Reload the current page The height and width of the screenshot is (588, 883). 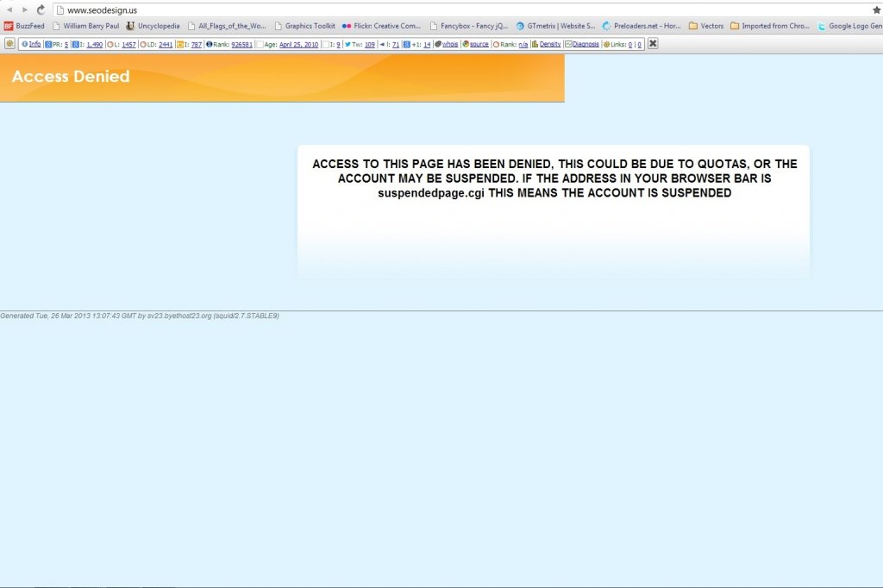pos(41,9)
